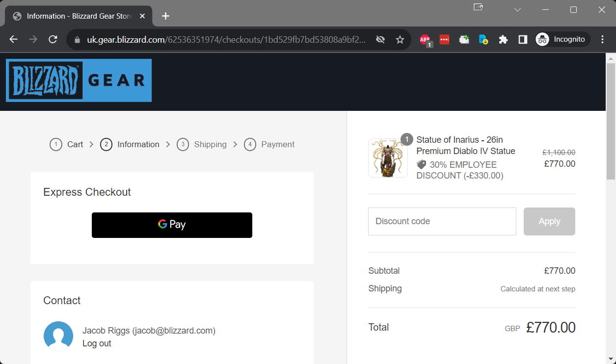Click the quantity badge on product image
The image size is (616, 364).
pyautogui.click(x=407, y=139)
